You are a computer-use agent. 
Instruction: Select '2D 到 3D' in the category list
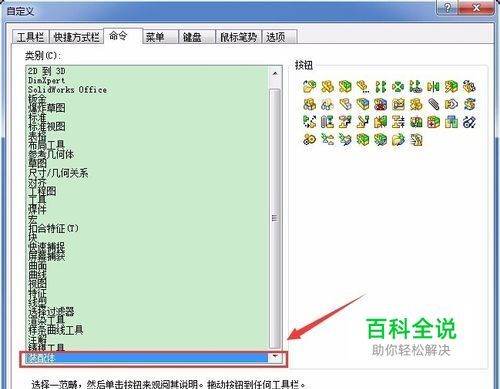47,71
